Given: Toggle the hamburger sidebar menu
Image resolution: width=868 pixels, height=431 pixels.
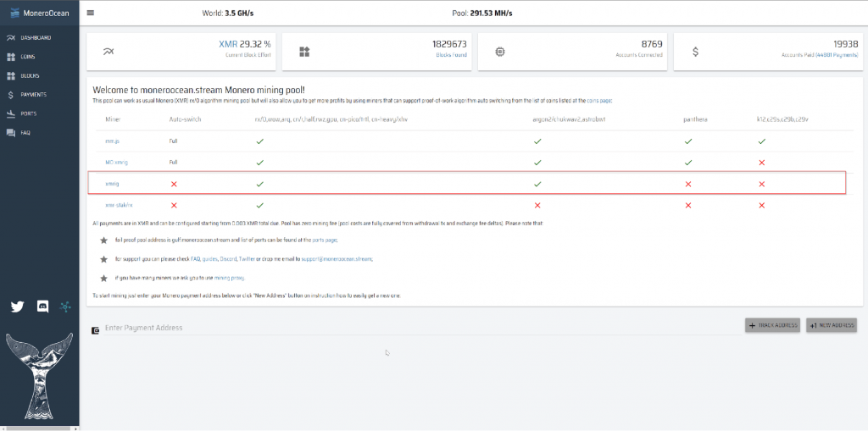Looking at the screenshot, I should [x=91, y=14].
